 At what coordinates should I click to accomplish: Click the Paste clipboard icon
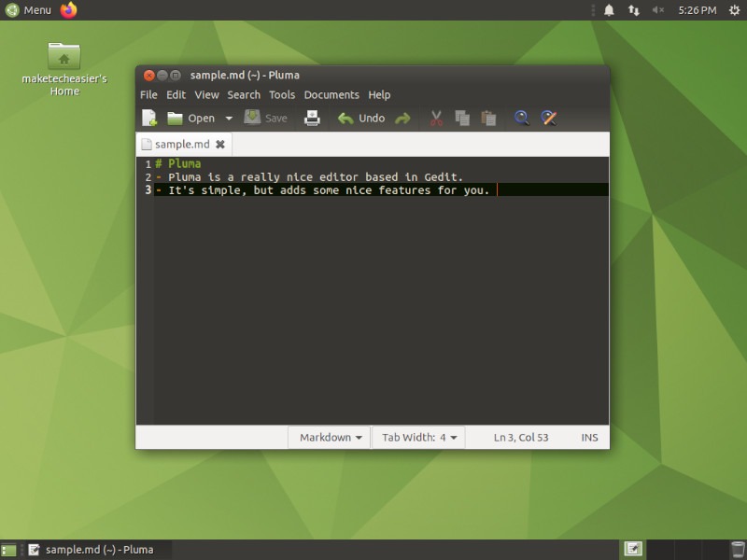click(487, 119)
